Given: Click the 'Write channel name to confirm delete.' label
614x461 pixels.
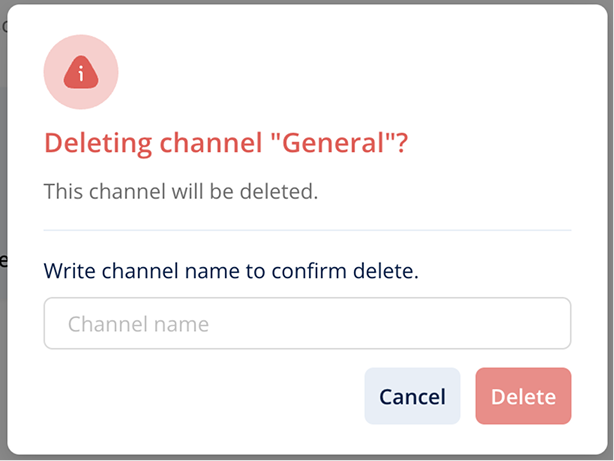Looking at the screenshot, I should [231, 271].
